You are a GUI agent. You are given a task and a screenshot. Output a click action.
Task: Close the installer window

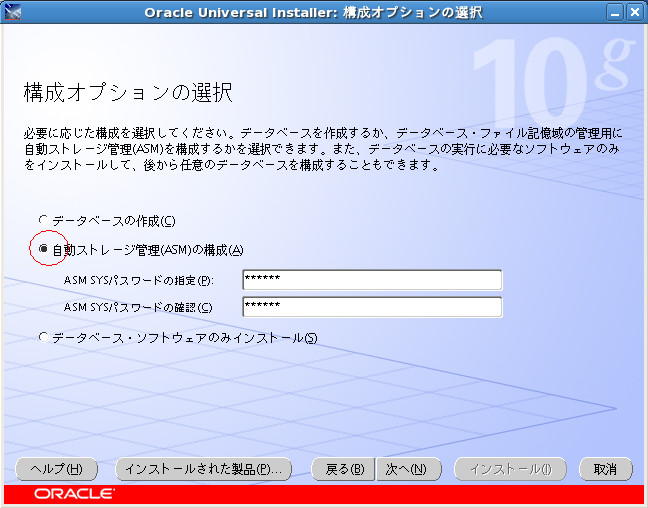(x=634, y=12)
